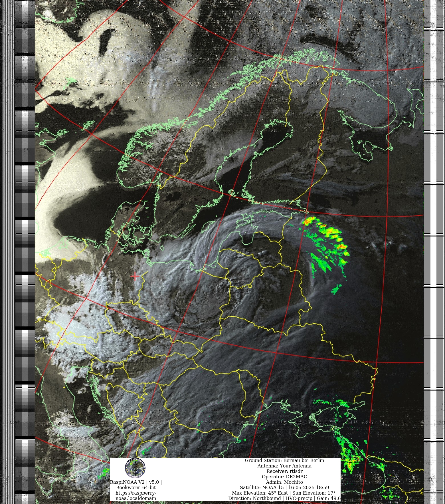Screen dimensions: 445x504
Task: Click the RaspiNOAA round logo emblem
Action: pyautogui.click(x=135, y=468)
